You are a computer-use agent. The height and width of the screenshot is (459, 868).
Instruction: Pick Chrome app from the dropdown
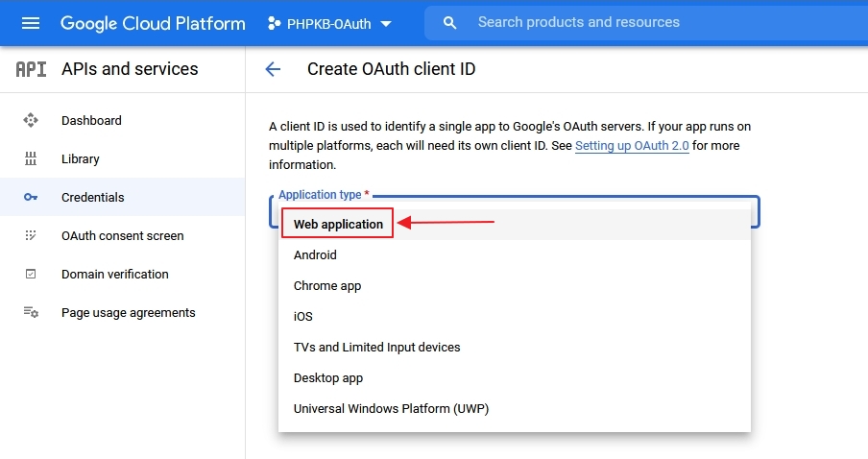coord(515,286)
